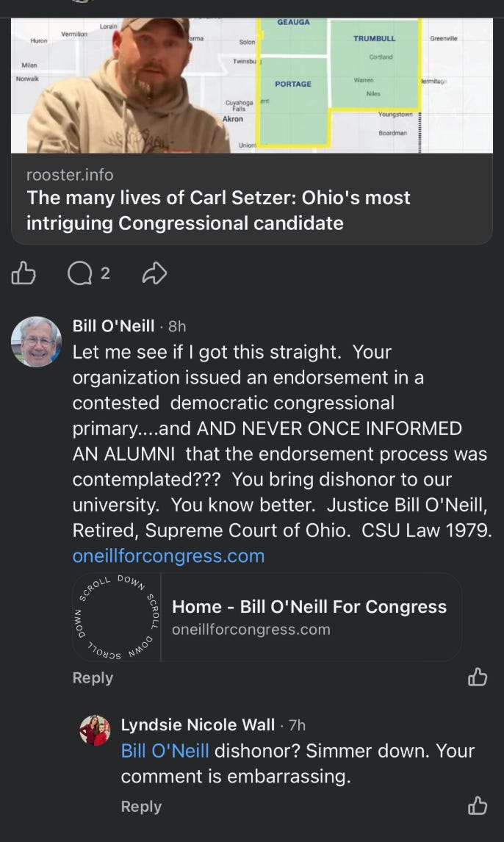
Task: Open Bill O'Neill's profile picture
Action: [36, 342]
